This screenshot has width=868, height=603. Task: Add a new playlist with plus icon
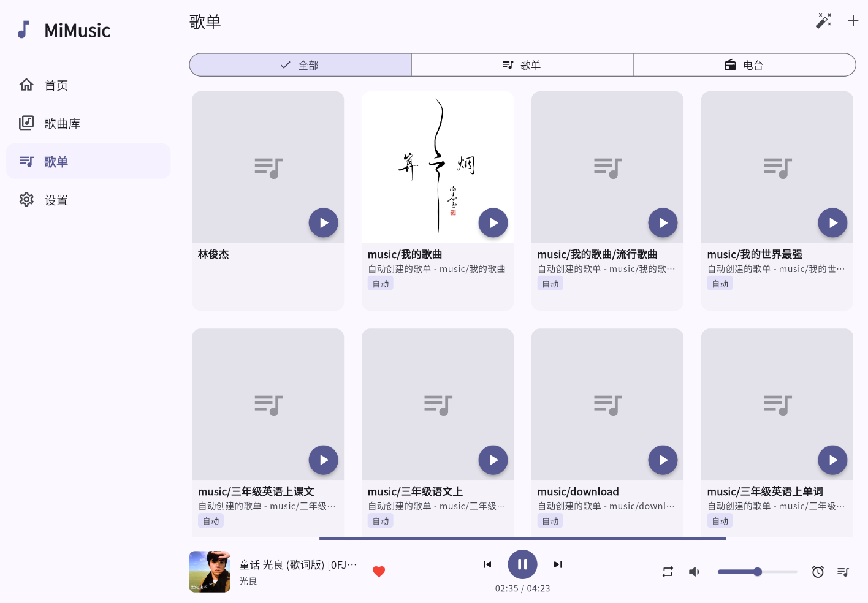tap(853, 21)
